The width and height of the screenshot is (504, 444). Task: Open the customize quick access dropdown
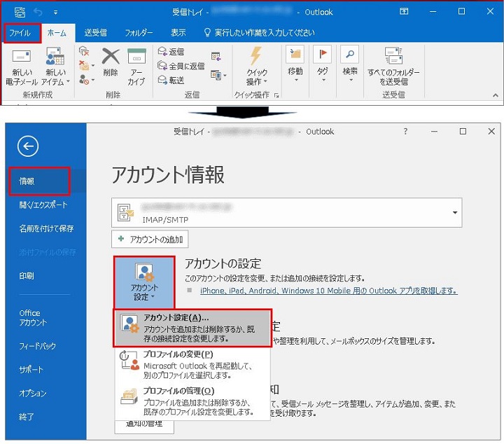[x=55, y=13]
